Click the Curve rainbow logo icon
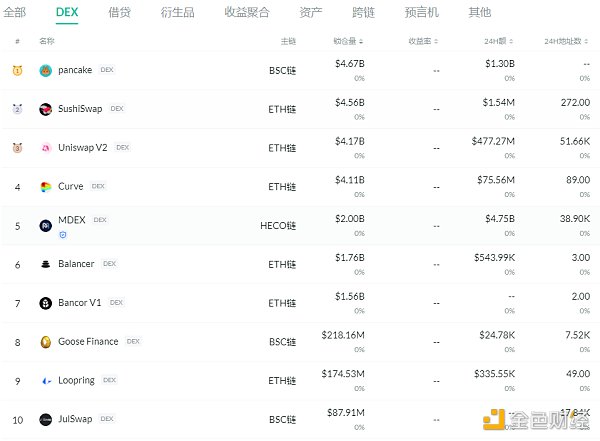This screenshot has width=600, height=441. pos(46,187)
